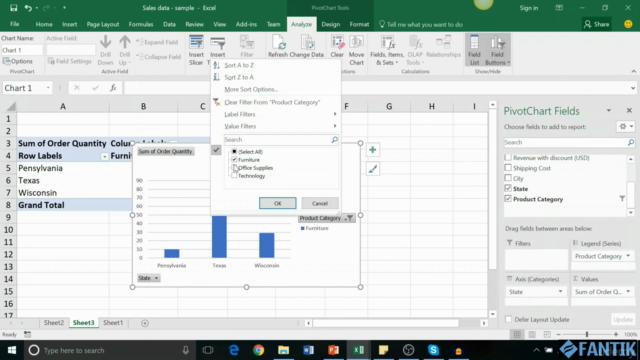This screenshot has width=640, height=360.
Task: Click the smiley feedback icon
Action: click(628, 24)
